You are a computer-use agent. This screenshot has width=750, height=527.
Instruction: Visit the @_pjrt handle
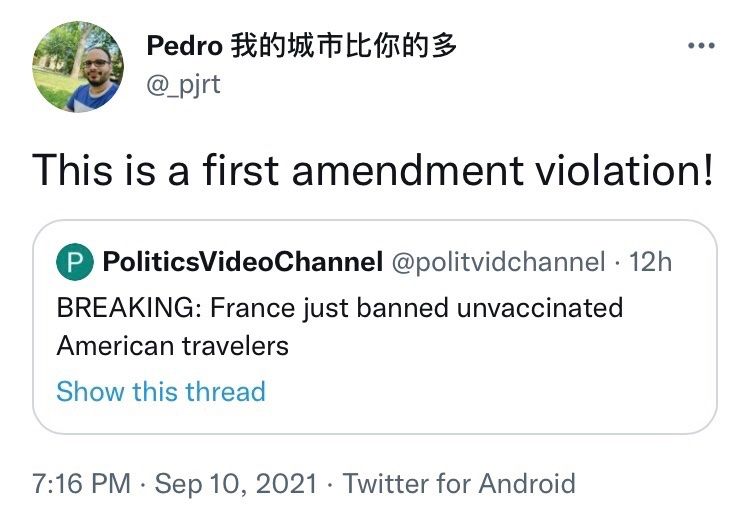[x=184, y=84]
